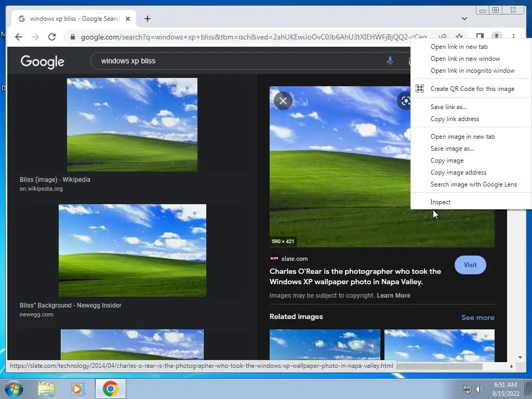Click the volume speaker tray icon
The width and height of the screenshot is (532, 399).
479,389
